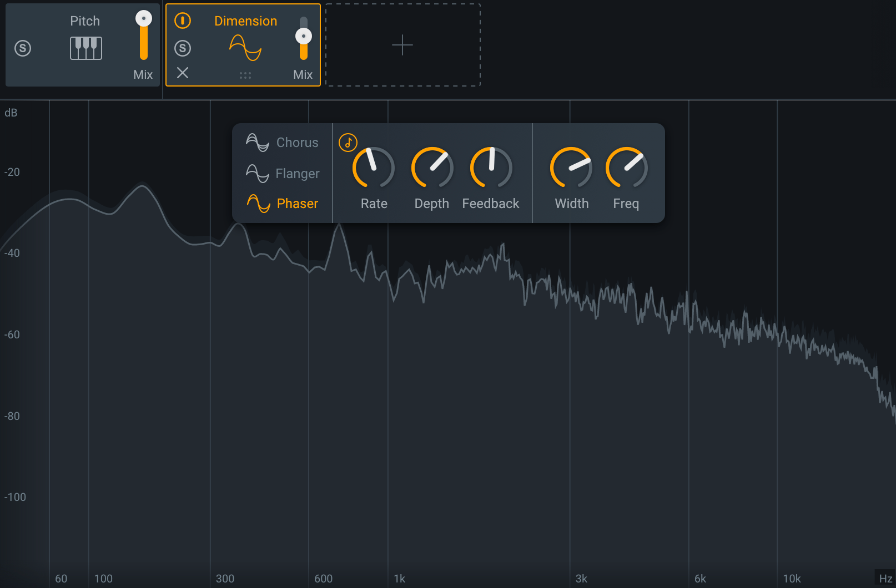This screenshot has width=896, height=588.
Task: Click the -60 dB axis label
Action: (x=12, y=334)
